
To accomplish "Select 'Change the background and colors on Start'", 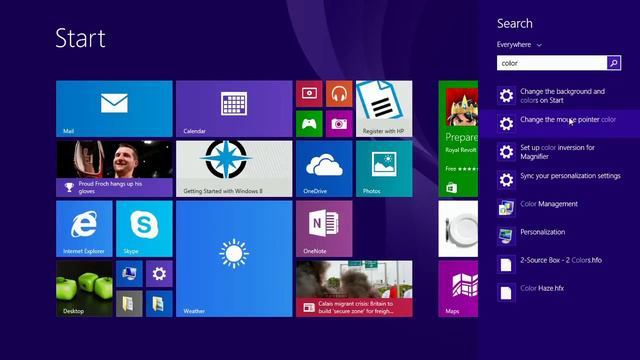I will 559,96.
